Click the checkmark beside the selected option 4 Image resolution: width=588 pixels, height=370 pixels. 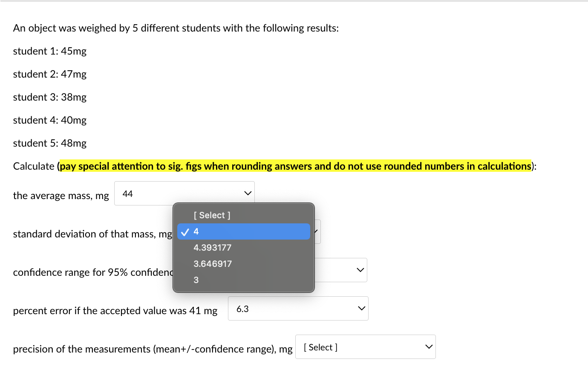185,231
